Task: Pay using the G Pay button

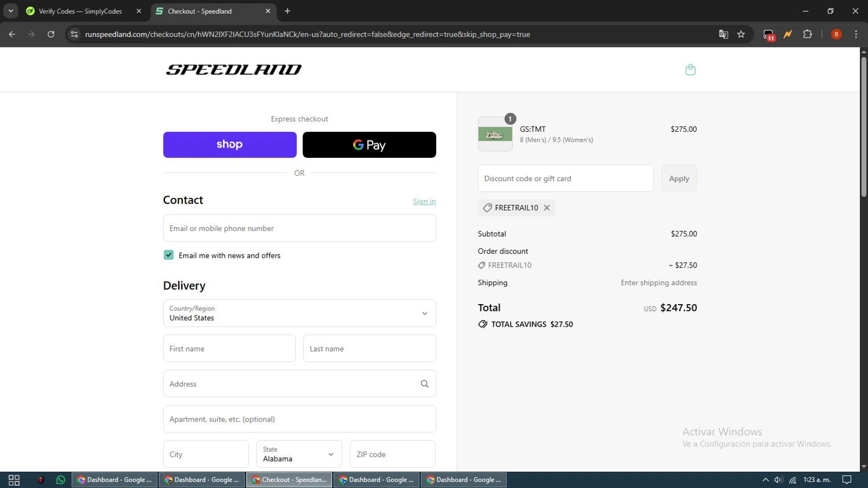Action: coord(369,145)
